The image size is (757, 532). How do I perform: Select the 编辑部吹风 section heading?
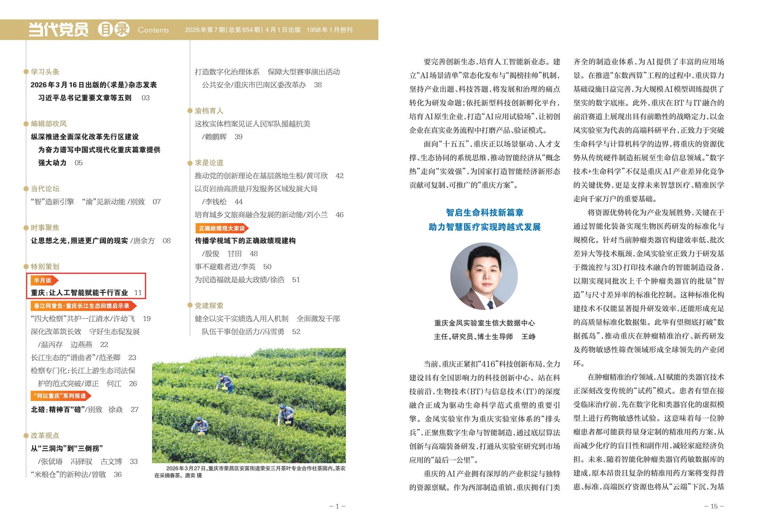coord(49,124)
